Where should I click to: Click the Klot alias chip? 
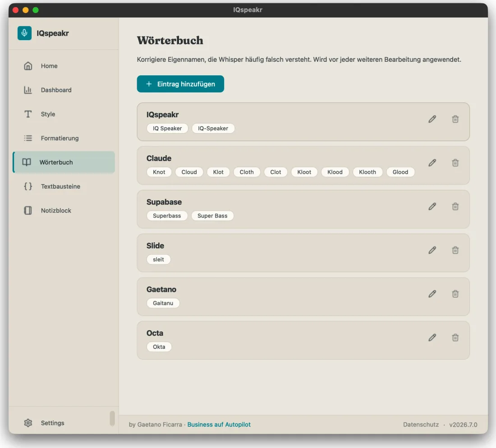[x=218, y=172]
